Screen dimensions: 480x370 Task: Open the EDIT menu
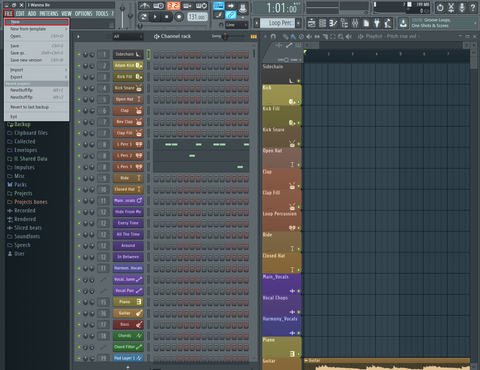coord(20,14)
